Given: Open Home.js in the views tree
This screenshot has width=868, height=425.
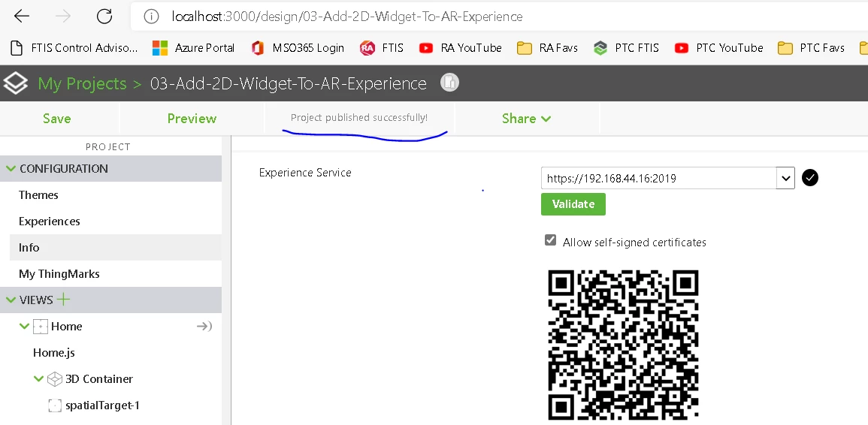Looking at the screenshot, I should coord(53,352).
